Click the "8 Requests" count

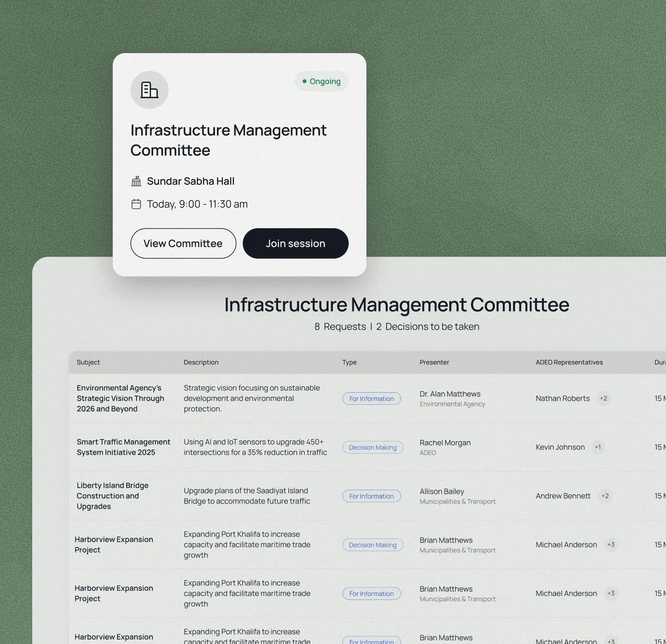tap(340, 327)
